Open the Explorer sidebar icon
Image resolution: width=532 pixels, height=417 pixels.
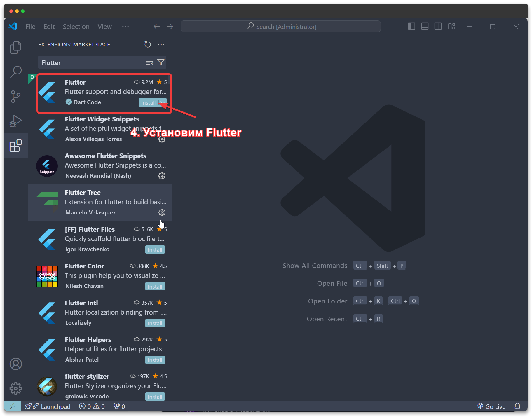pos(15,47)
